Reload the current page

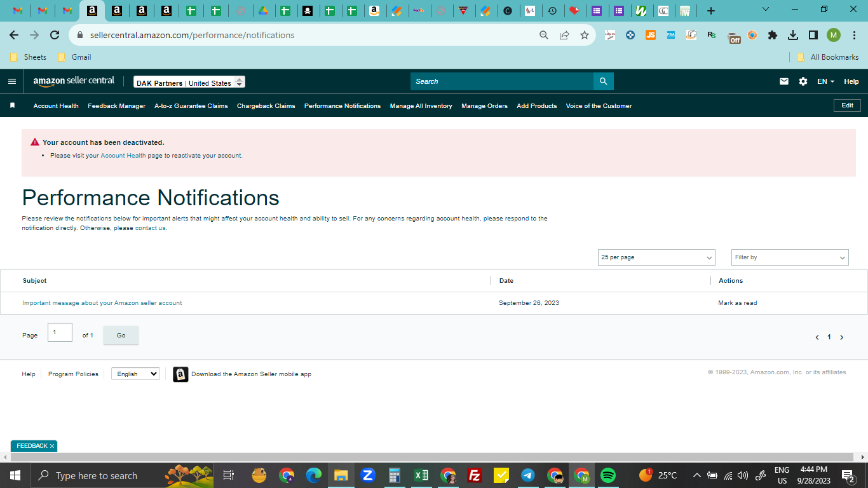click(x=55, y=35)
